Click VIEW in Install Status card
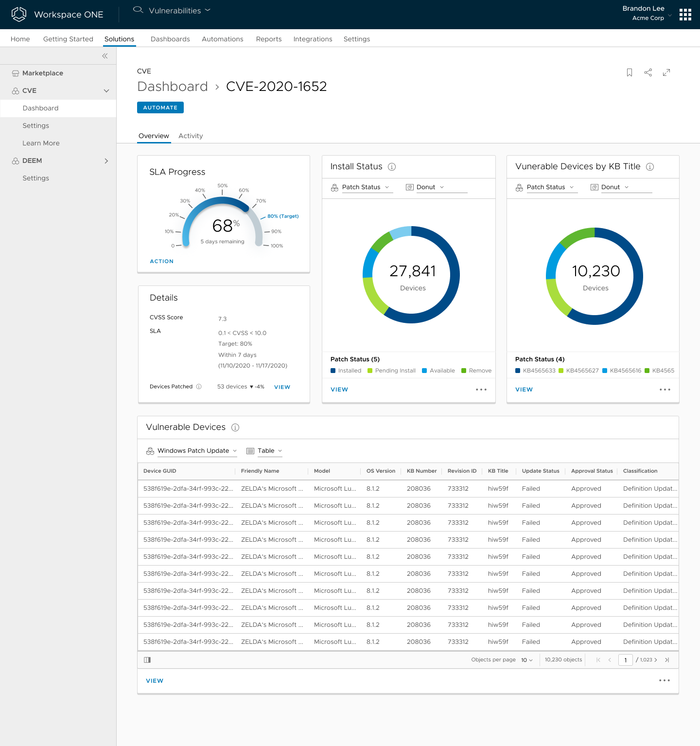This screenshot has height=746, width=700. tap(339, 390)
